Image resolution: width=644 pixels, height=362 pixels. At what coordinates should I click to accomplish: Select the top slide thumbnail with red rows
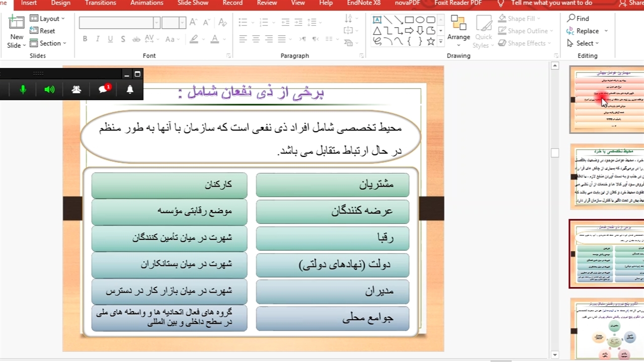[x=606, y=100]
